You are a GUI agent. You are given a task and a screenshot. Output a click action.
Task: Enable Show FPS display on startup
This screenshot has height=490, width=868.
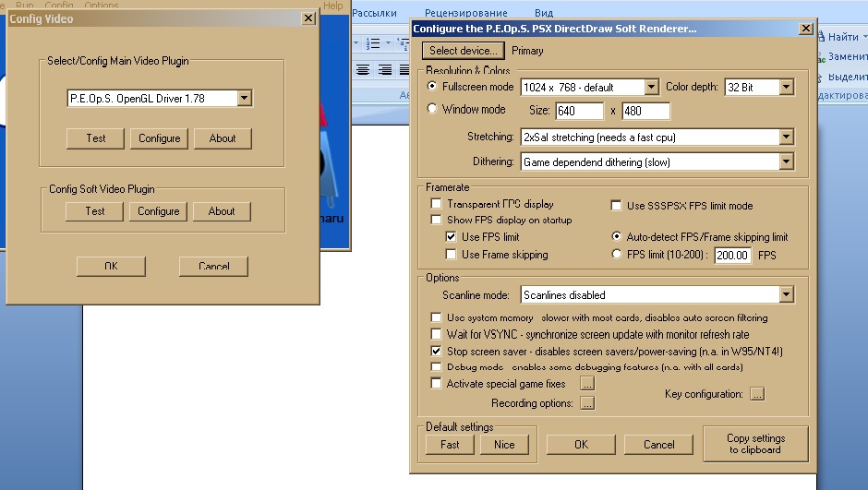(x=436, y=220)
